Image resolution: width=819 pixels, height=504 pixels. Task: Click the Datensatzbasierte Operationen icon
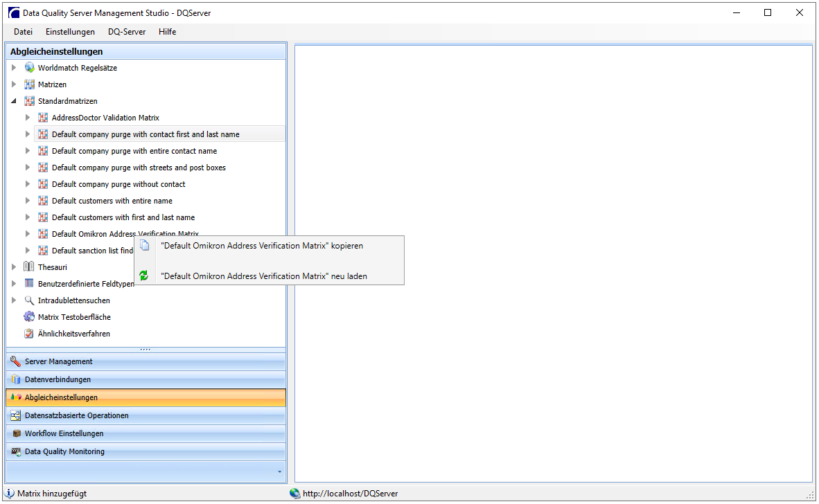tap(16, 415)
